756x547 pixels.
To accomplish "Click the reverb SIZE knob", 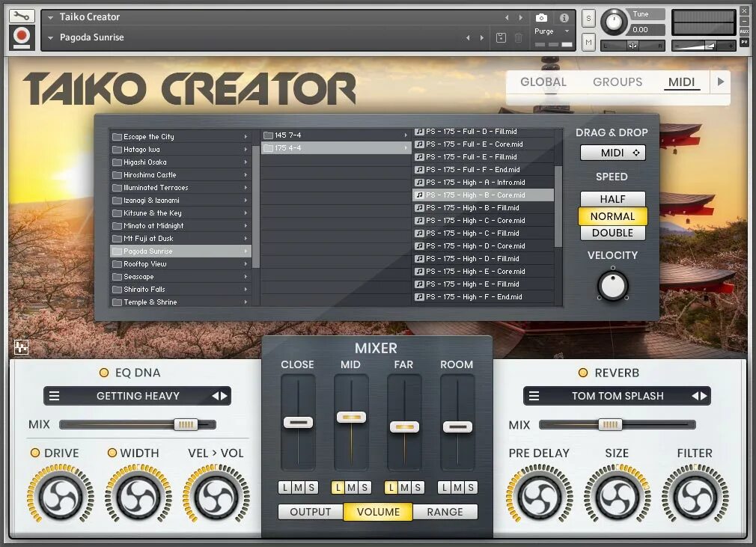I will pos(617,496).
